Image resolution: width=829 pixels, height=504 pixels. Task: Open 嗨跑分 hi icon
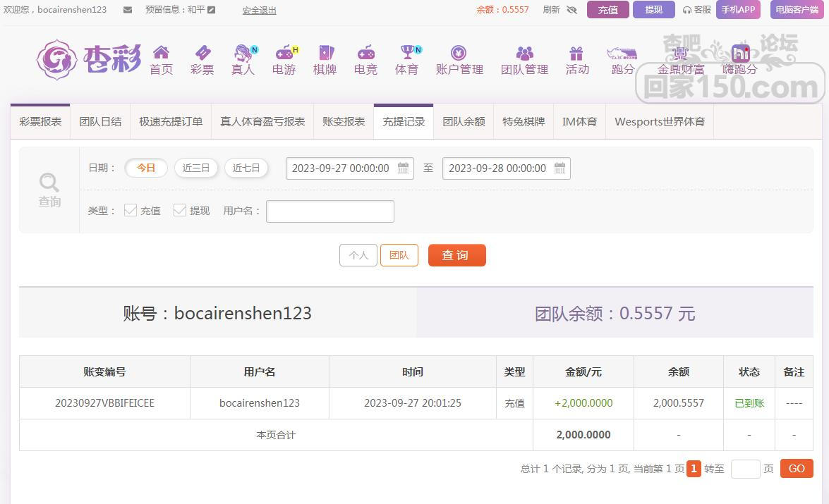click(x=740, y=53)
